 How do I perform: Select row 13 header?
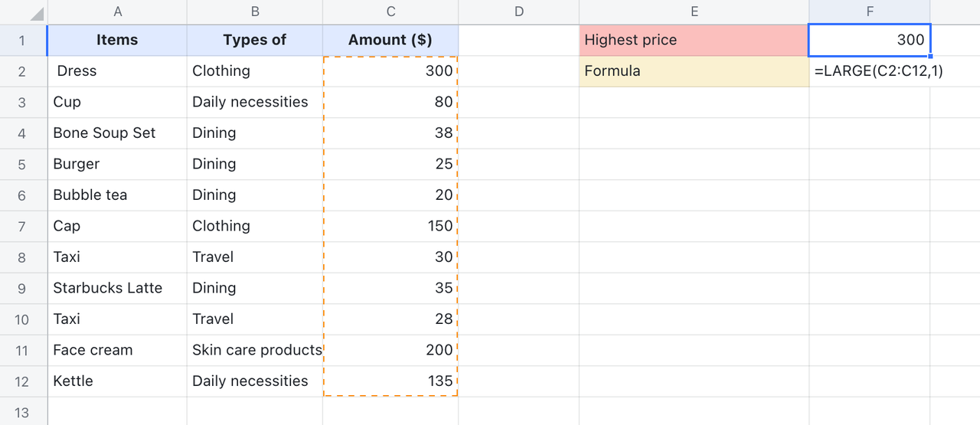coord(21,413)
